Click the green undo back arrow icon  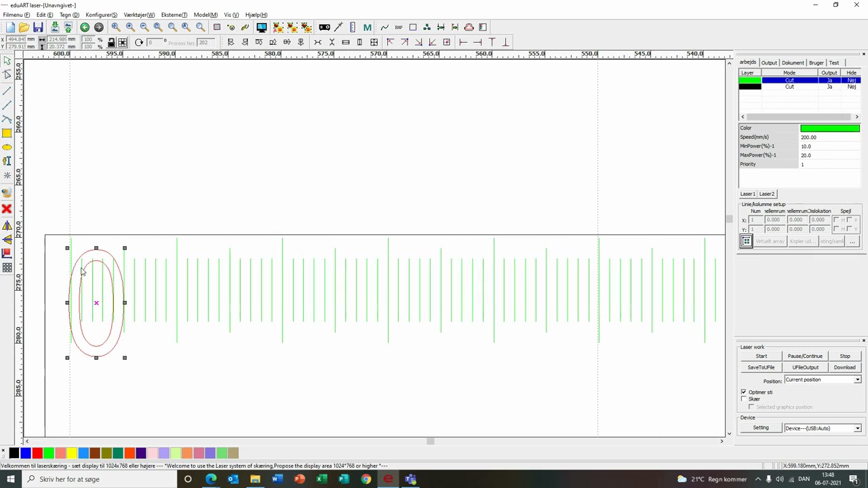click(85, 27)
